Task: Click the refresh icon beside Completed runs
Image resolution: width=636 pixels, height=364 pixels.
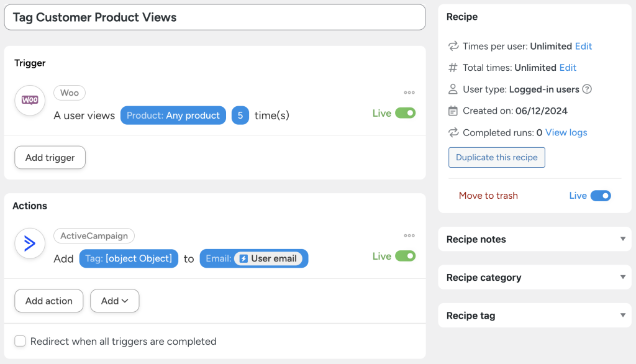Action: click(x=453, y=132)
